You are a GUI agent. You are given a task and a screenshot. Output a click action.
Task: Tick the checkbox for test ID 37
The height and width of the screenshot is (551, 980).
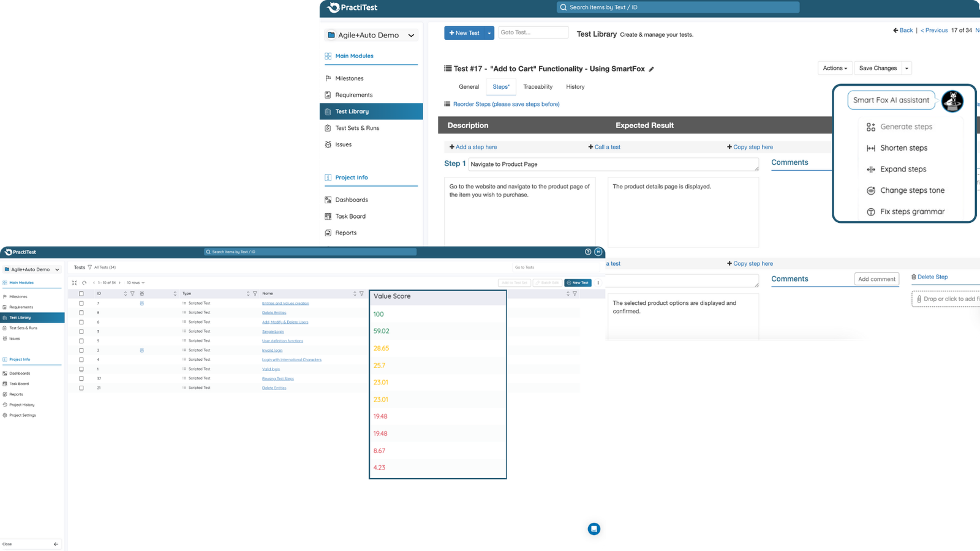click(x=81, y=378)
